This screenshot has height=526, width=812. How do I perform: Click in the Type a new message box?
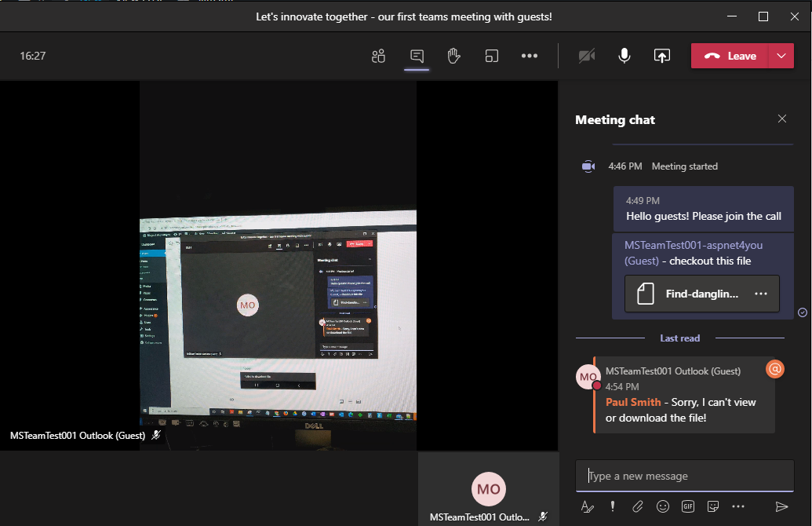[685, 476]
